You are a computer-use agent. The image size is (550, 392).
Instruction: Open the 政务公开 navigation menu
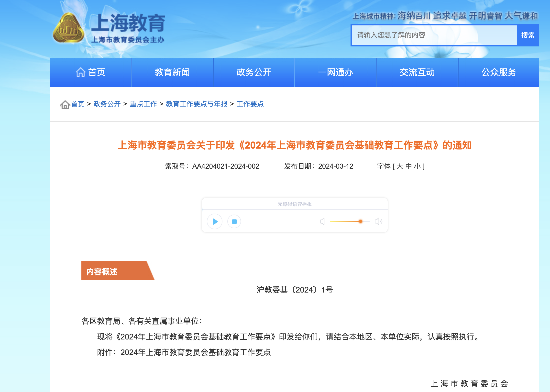coord(254,72)
